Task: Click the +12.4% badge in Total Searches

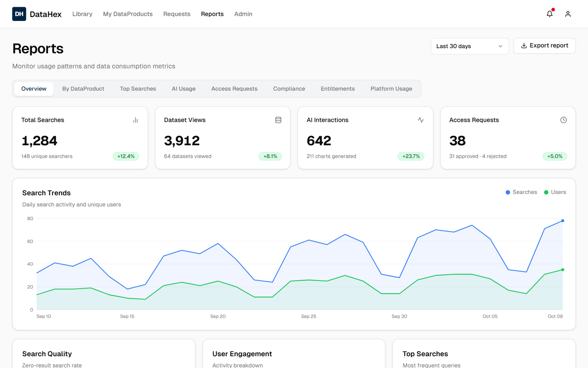Action: pos(126,156)
